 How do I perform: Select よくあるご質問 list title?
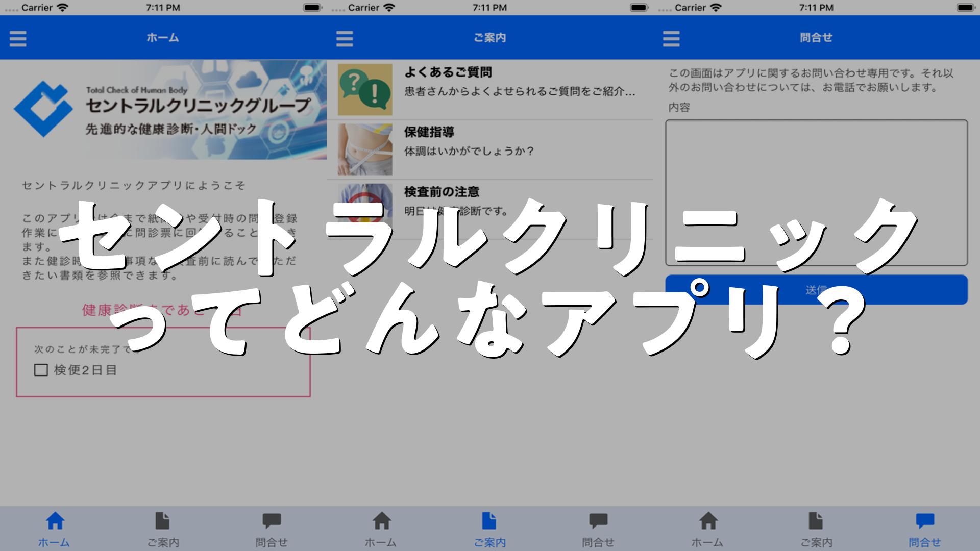448,72
